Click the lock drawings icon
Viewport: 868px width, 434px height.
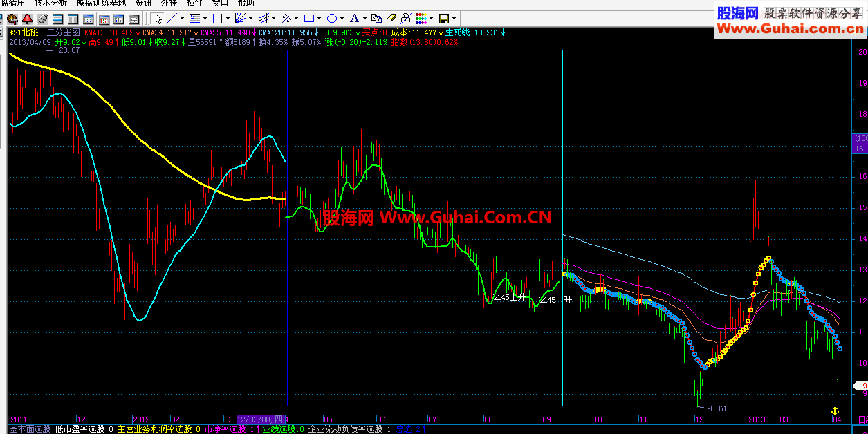pyautogui.click(x=406, y=19)
